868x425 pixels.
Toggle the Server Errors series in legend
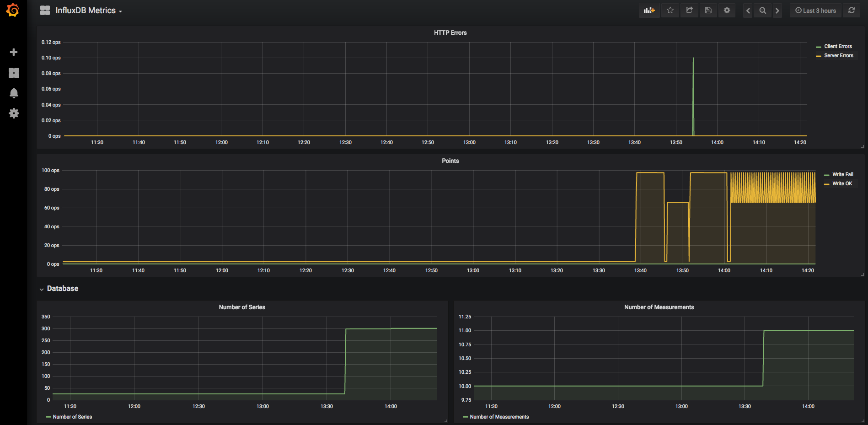coord(839,55)
